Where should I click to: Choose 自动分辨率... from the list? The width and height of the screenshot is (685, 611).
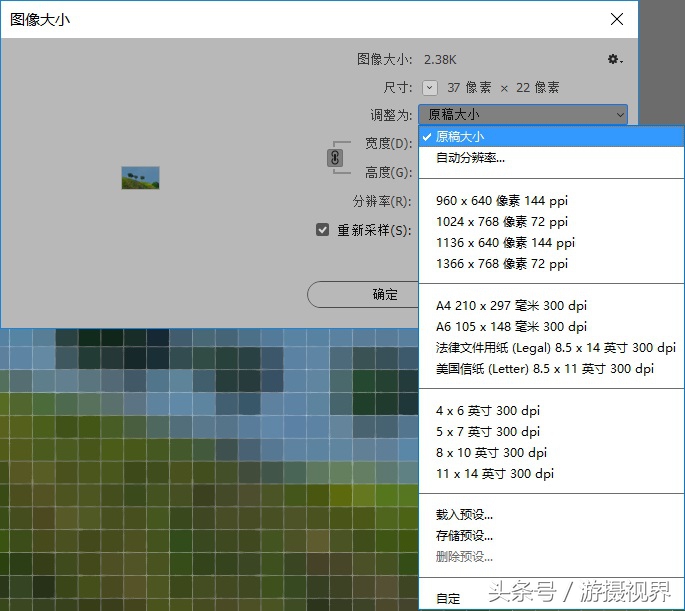tap(551, 158)
